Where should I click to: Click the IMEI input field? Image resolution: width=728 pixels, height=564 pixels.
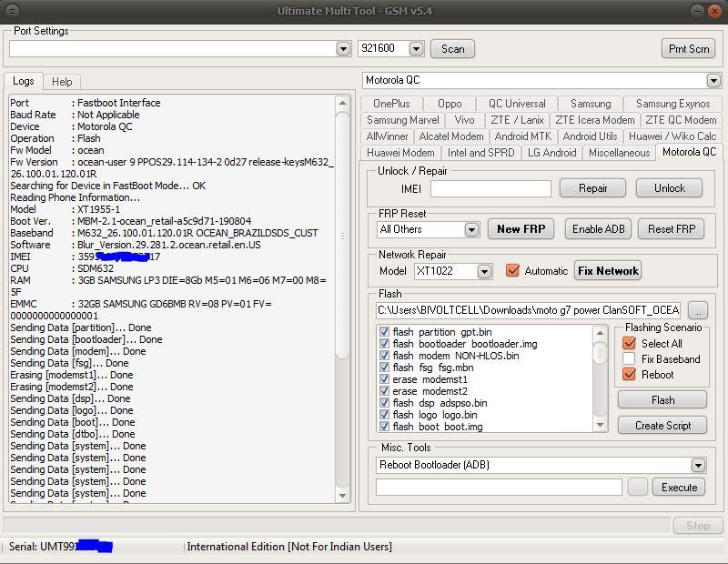pos(490,188)
